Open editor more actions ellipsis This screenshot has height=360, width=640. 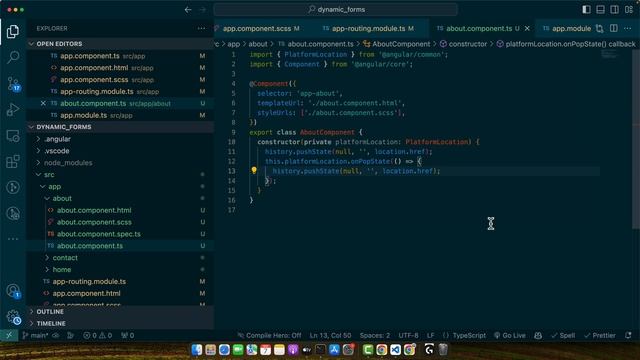click(628, 28)
